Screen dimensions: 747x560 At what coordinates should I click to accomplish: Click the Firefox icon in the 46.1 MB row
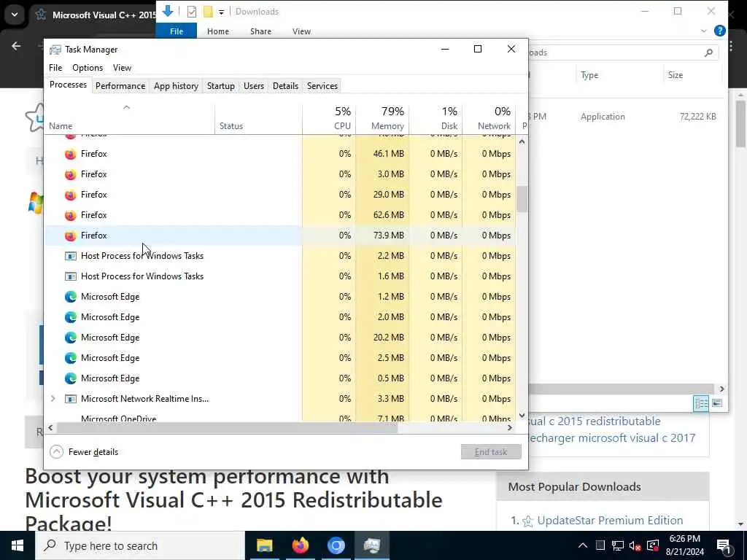[x=71, y=154]
